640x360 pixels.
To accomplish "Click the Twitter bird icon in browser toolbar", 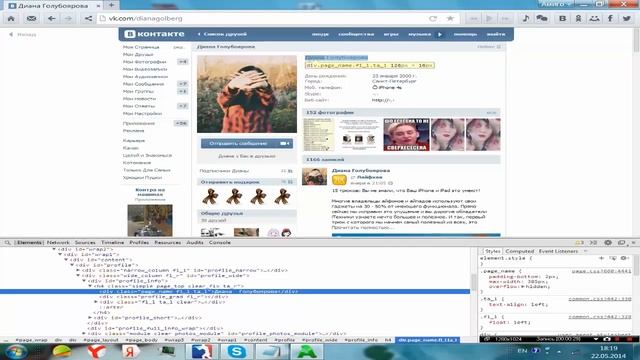I will (x=627, y=18).
